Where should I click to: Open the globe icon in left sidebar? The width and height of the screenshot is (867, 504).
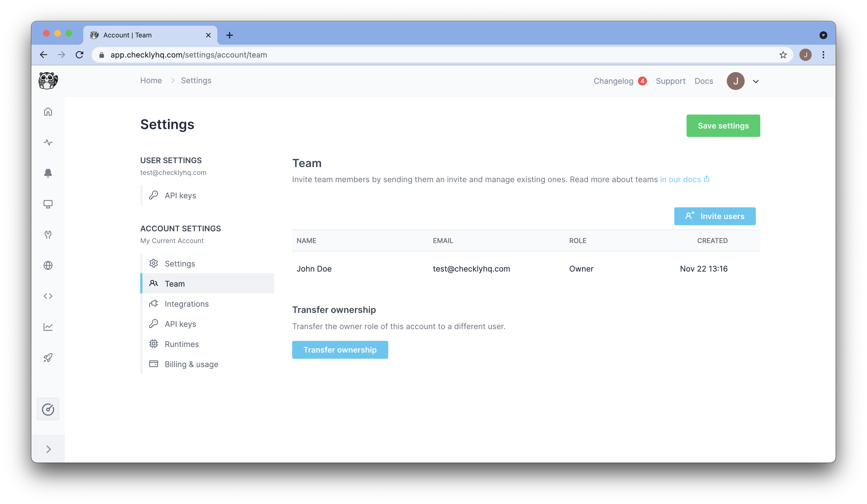coord(48,265)
